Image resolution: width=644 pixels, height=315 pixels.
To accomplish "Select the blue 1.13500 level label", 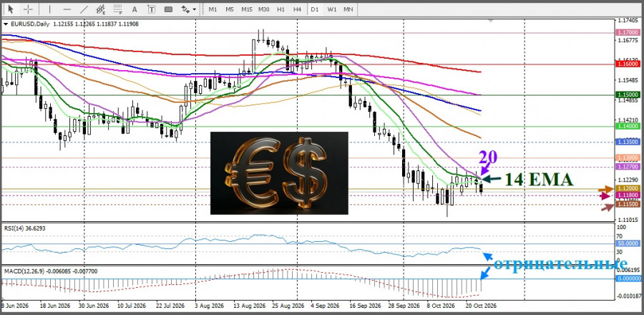I will pos(627,142).
